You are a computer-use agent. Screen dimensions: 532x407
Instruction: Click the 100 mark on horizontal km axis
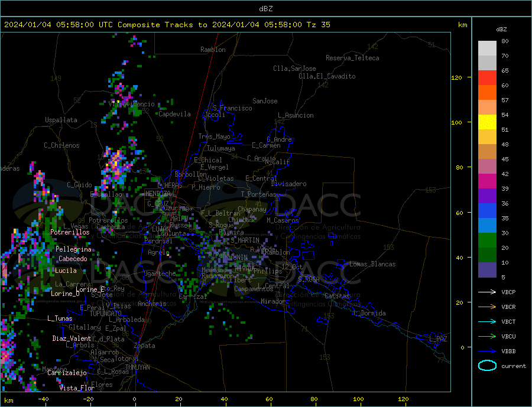pyautogui.click(x=358, y=399)
